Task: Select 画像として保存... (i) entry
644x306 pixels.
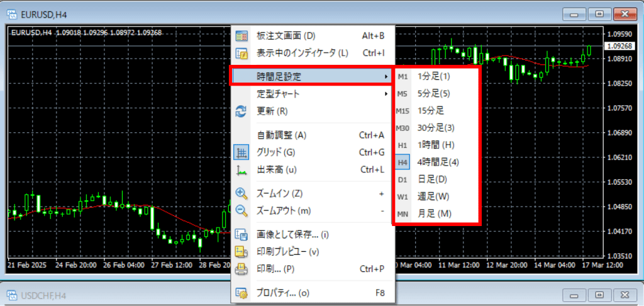Action: point(313,235)
